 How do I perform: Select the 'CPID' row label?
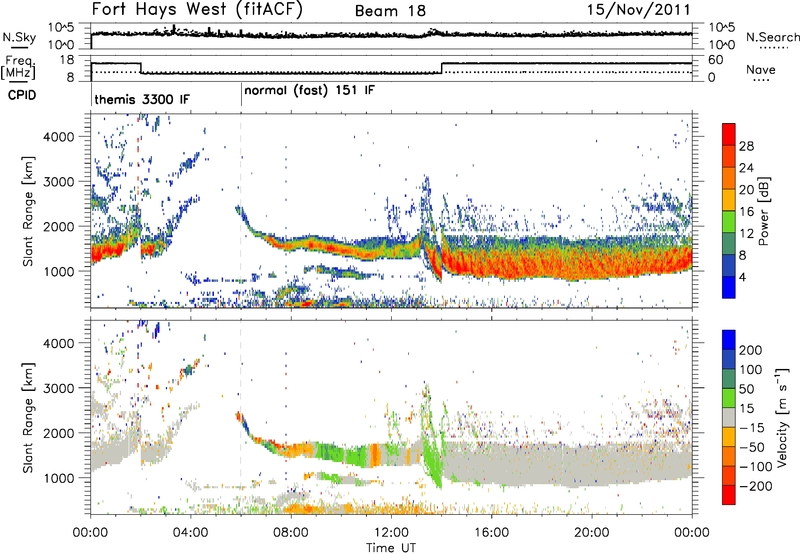[x=22, y=95]
